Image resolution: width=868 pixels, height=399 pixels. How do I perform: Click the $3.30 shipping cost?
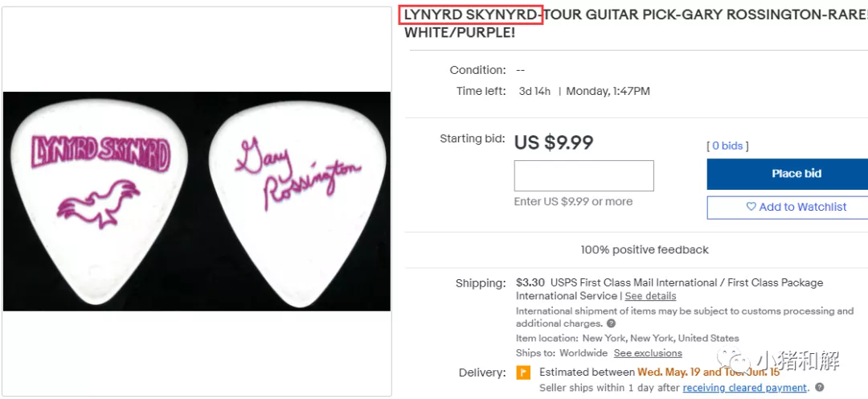point(530,282)
